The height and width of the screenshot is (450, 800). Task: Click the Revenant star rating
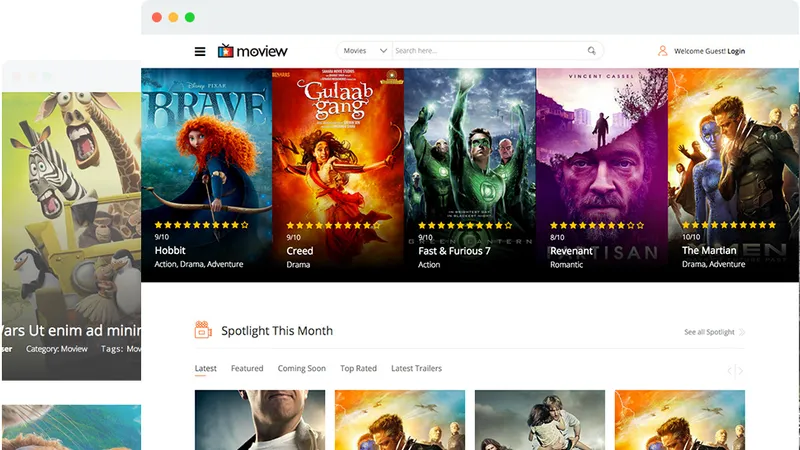click(x=597, y=225)
